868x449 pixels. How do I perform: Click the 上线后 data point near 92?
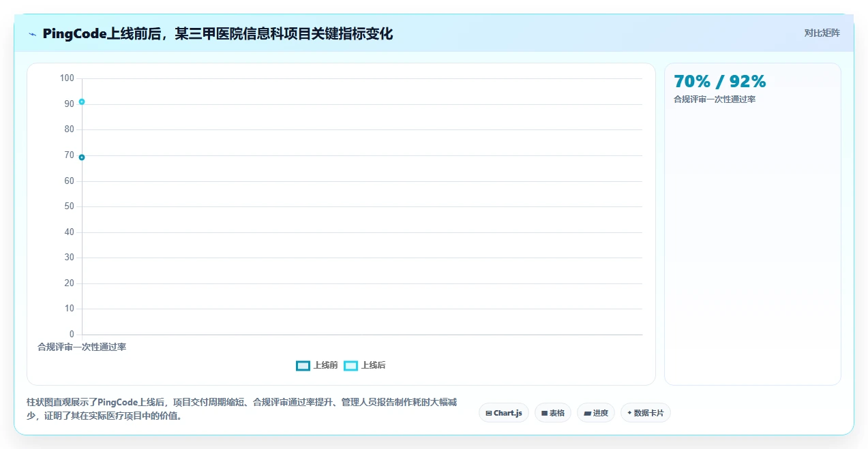tap(82, 102)
